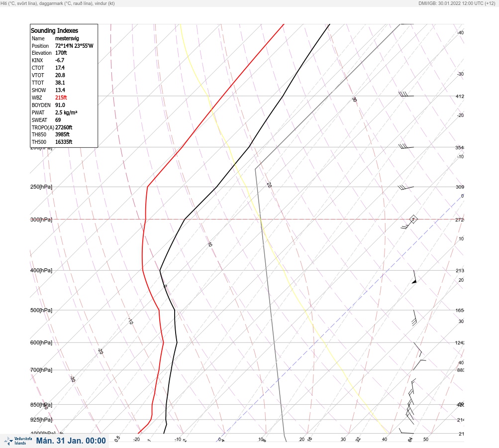Click the 500[hPa] pressure label
The width and height of the screenshot is (499, 448).
pos(41,310)
